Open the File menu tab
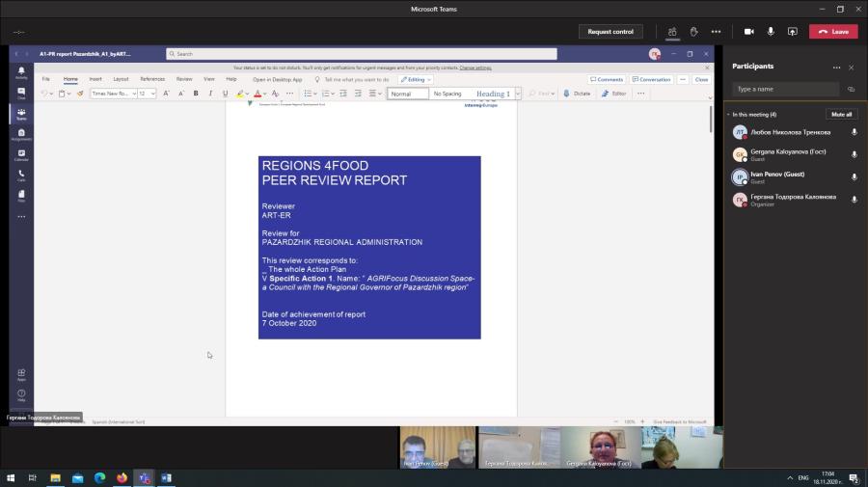The image size is (868, 487). tap(46, 79)
